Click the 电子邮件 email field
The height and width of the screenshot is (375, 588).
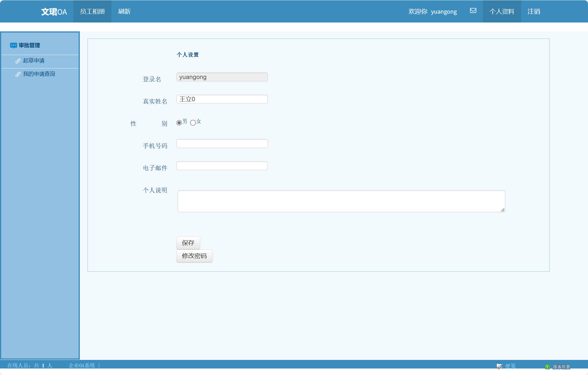click(x=222, y=165)
